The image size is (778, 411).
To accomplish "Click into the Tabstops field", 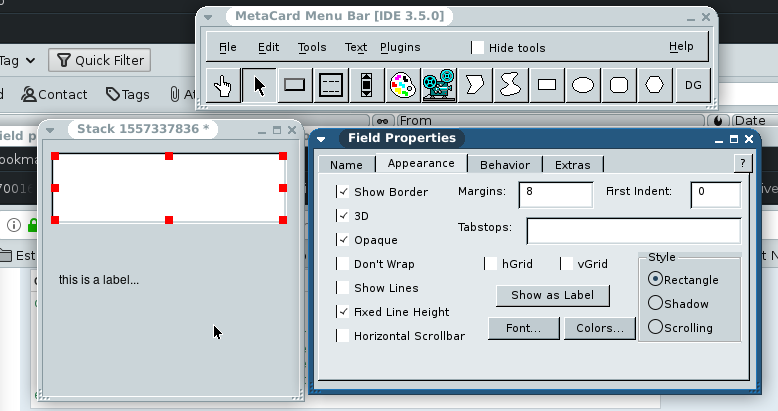I will click(634, 231).
